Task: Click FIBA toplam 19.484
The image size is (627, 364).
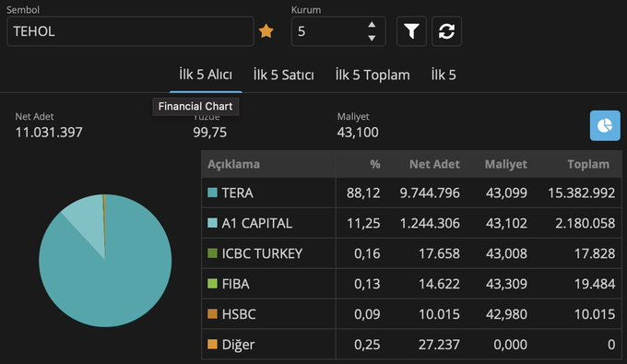Action: coord(595,284)
